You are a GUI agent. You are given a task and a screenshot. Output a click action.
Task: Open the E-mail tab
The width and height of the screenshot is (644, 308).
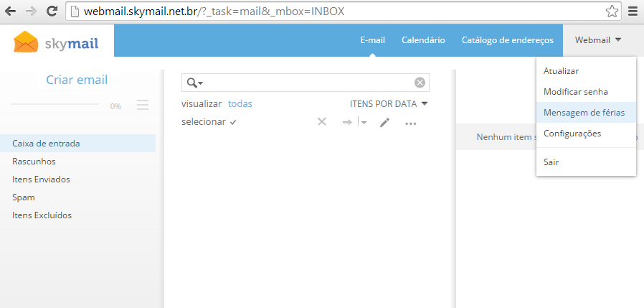pos(372,40)
